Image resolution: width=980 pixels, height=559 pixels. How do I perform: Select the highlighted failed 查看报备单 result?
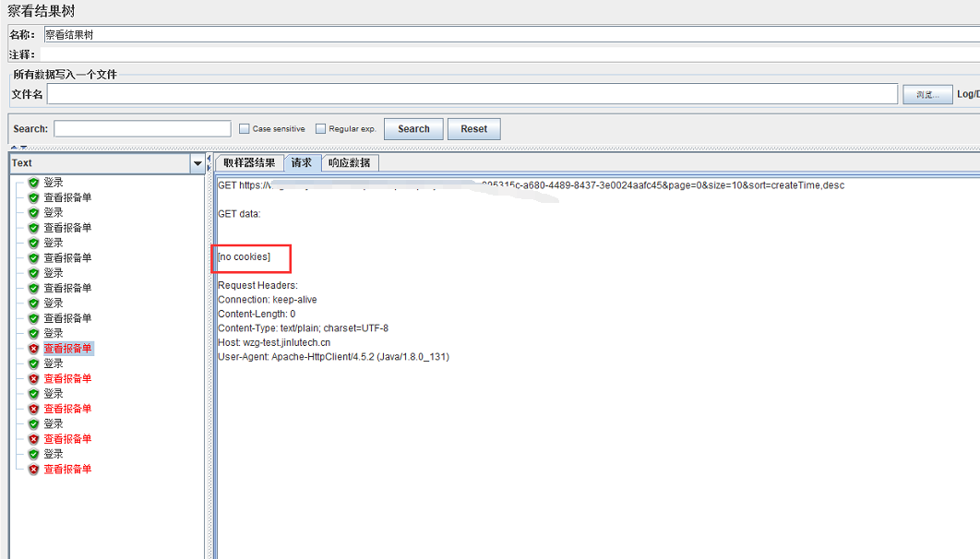[x=67, y=349]
